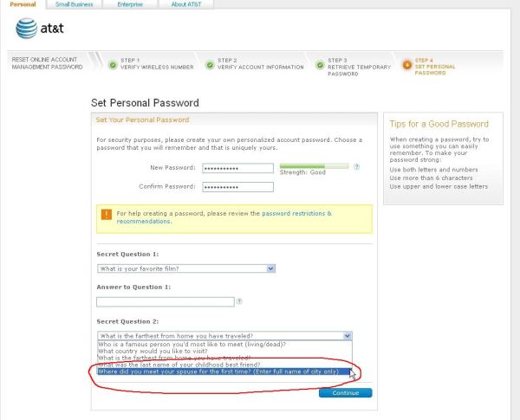Click the orange exclamation warning icon
520x420 pixels.
pyautogui.click(x=106, y=215)
